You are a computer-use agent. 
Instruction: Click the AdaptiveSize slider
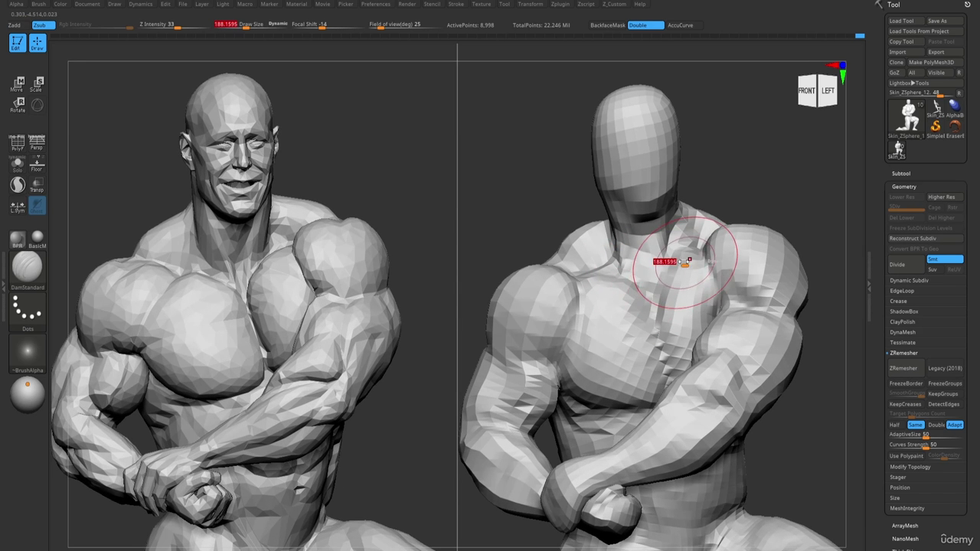click(926, 435)
